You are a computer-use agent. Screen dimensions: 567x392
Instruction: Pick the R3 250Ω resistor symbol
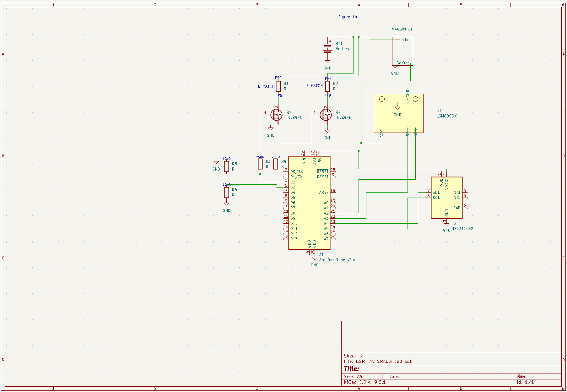coord(260,164)
